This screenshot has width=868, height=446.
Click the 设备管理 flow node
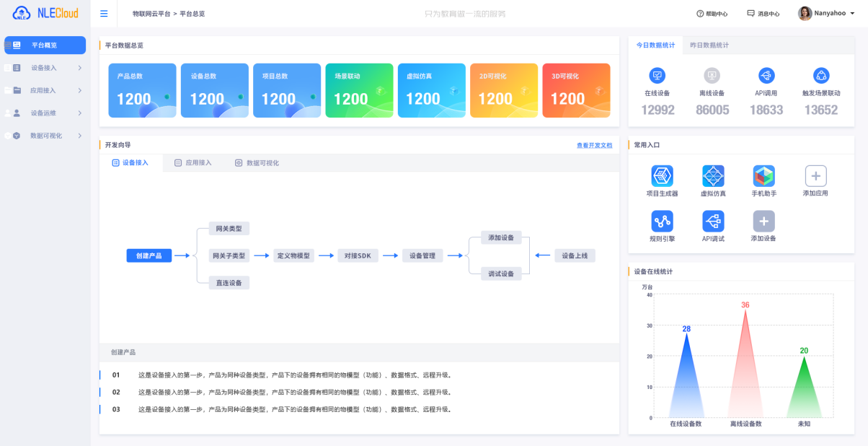click(422, 255)
